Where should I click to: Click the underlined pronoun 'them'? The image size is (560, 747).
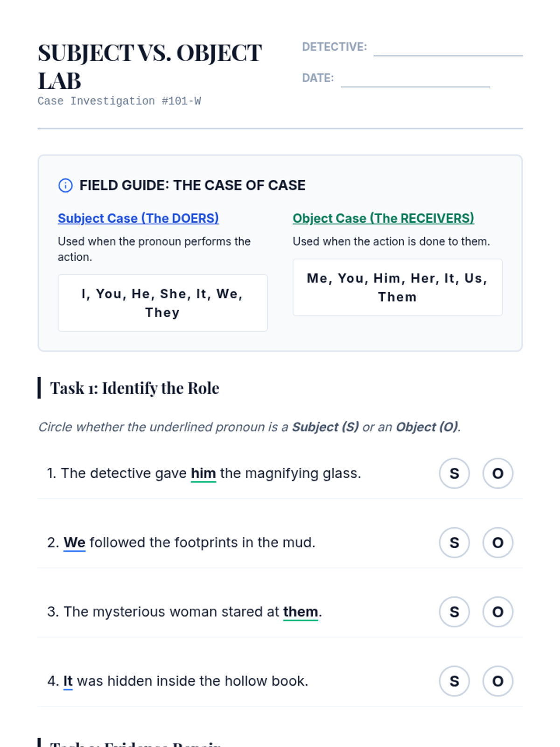tap(301, 612)
